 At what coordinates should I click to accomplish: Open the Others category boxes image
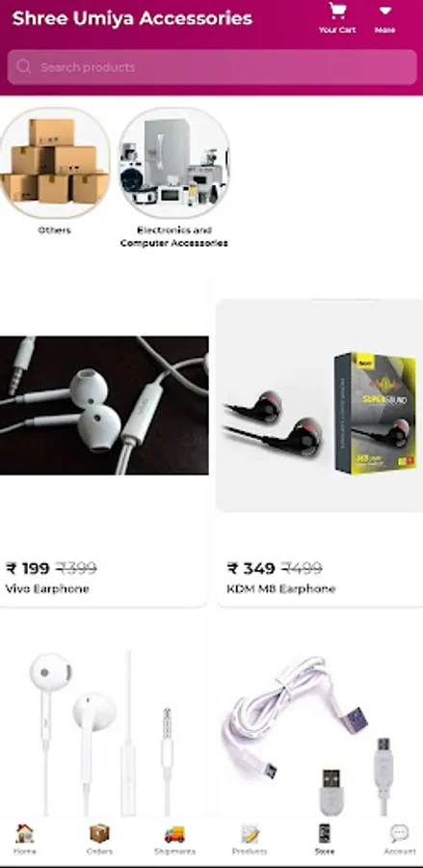click(x=54, y=163)
